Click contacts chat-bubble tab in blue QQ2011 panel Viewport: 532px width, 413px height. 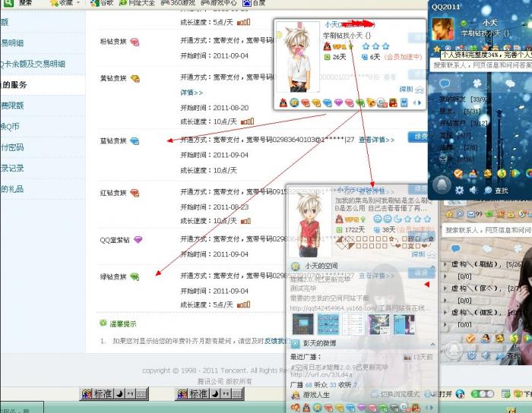445,83
